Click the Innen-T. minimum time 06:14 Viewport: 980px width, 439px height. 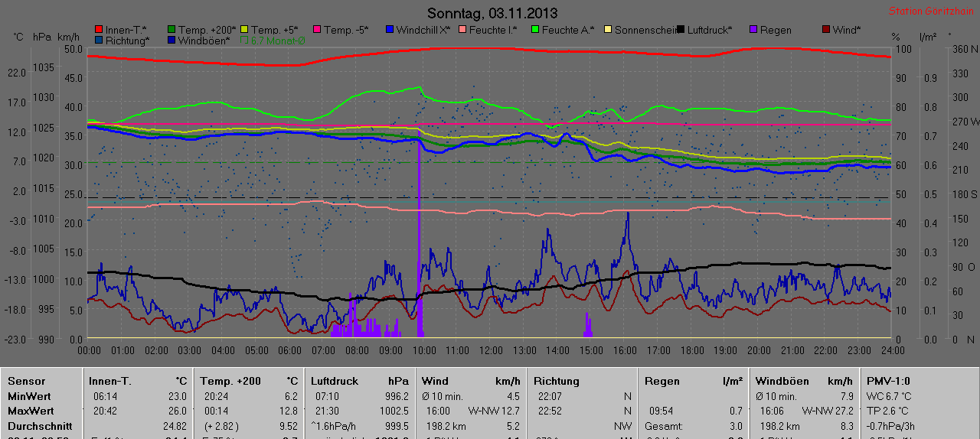coord(106,396)
